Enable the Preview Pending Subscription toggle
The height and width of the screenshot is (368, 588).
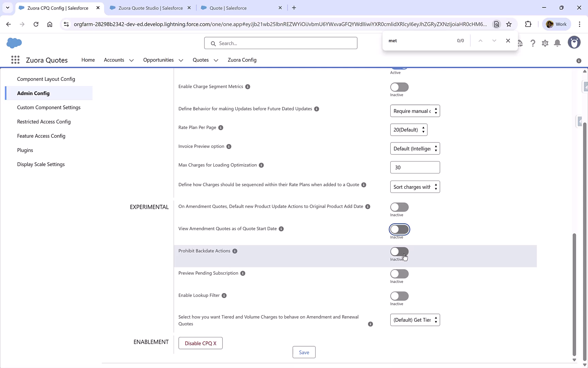click(x=399, y=274)
